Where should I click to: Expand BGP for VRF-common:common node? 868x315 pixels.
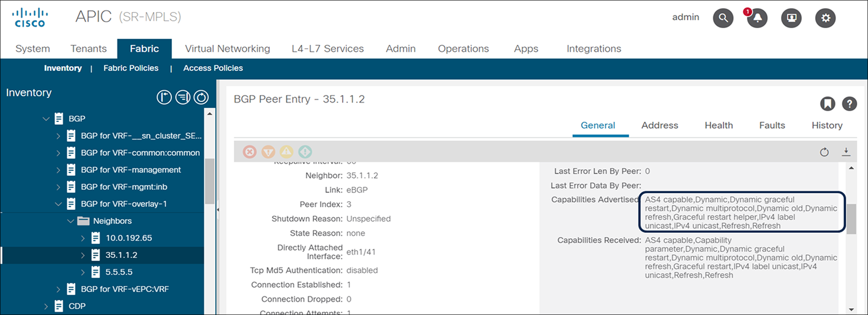tap(58, 153)
